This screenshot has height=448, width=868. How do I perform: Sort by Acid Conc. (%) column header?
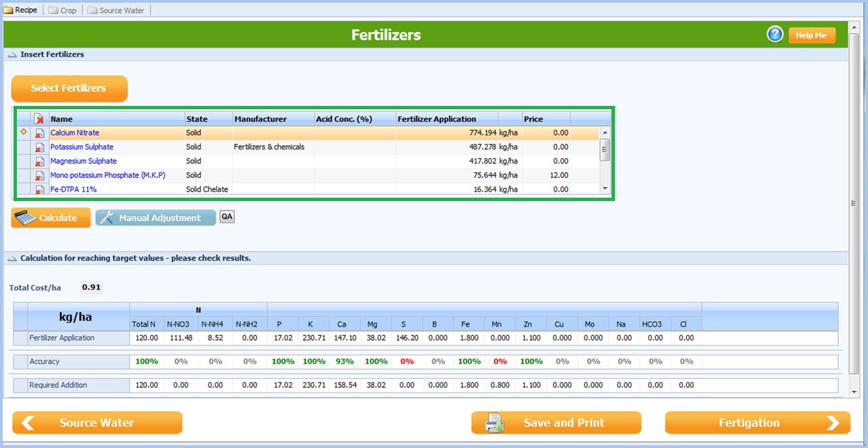point(355,119)
